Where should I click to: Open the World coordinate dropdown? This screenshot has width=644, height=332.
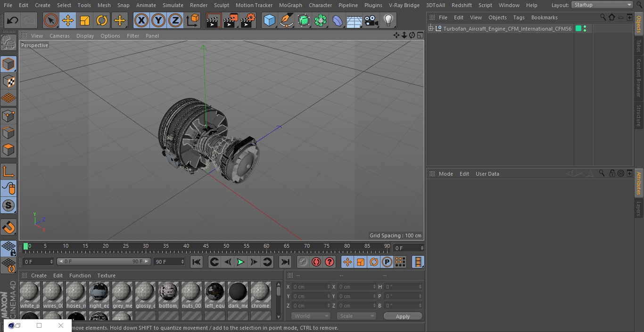311,316
